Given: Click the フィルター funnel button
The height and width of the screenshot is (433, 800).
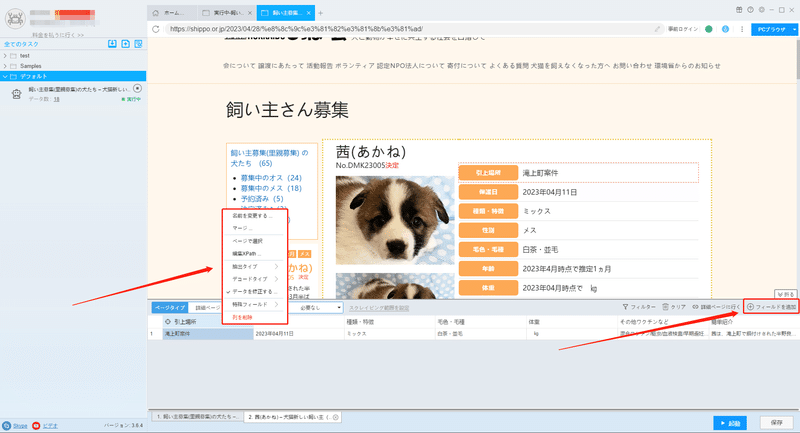Looking at the screenshot, I should (639, 307).
